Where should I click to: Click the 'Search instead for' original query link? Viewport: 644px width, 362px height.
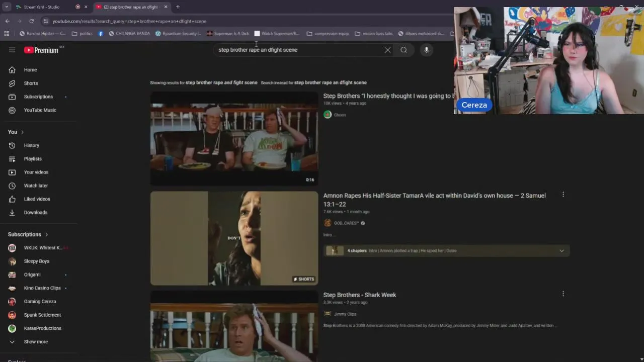(x=330, y=82)
